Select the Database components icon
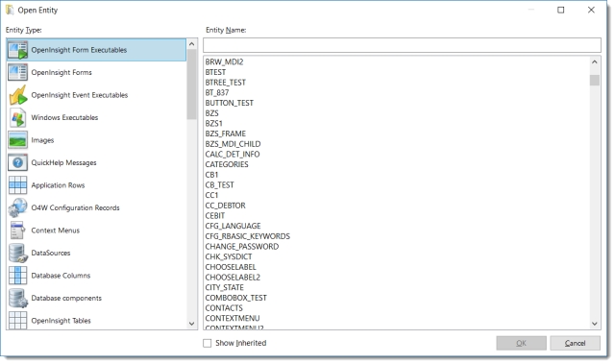615x364 pixels. (18, 298)
